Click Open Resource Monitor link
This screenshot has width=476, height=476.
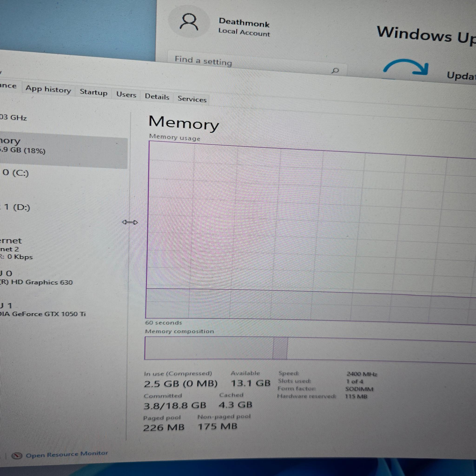click(x=67, y=455)
